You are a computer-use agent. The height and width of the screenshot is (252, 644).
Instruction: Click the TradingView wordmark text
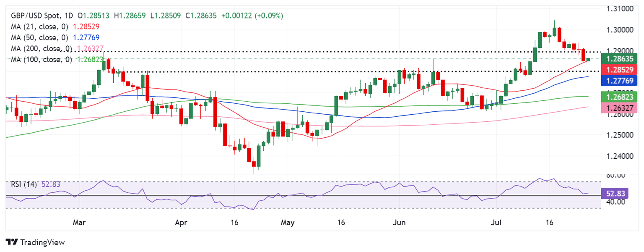point(42,242)
